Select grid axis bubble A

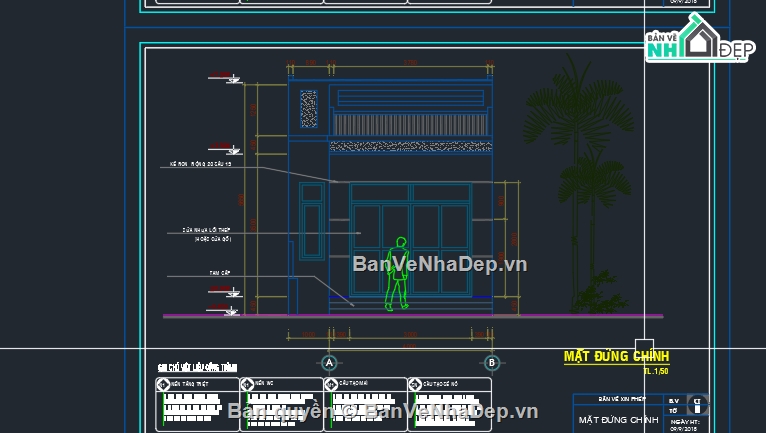tap(329, 363)
